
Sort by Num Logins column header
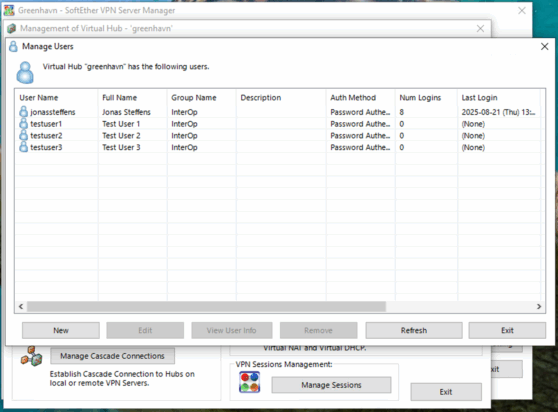click(x=426, y=97)
